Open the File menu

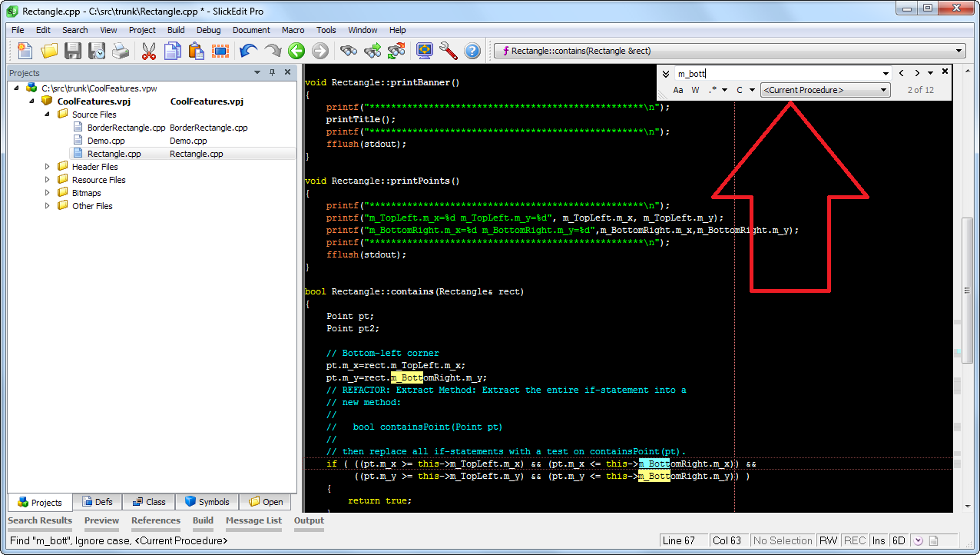pyautogui.click(x=18, y=30)
